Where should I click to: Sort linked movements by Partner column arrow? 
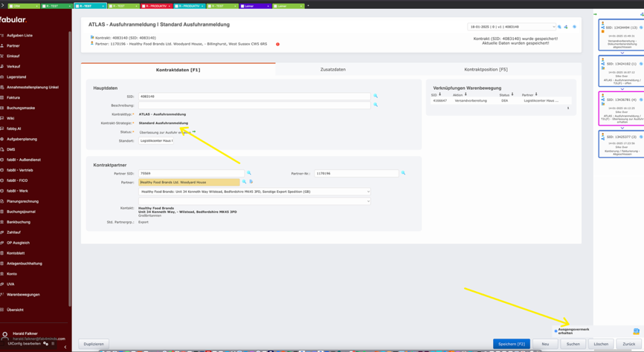[536, 95]
